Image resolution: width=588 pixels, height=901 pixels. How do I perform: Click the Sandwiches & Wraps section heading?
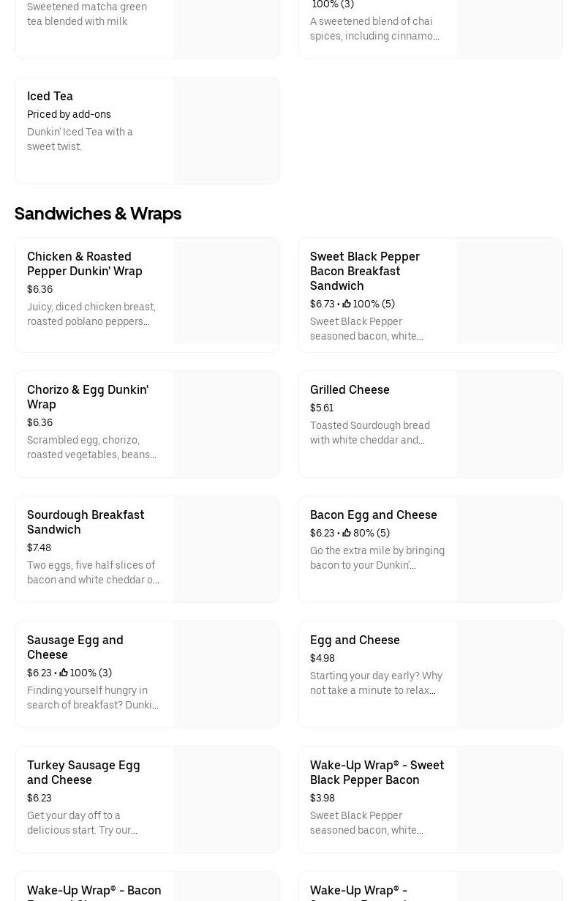pos(98,214)
